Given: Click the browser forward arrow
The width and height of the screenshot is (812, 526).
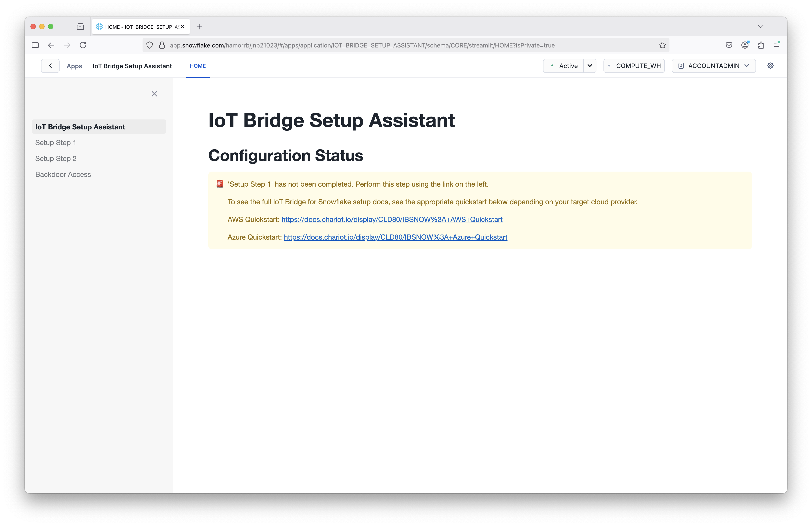Looking at the screenshot, I should coord(67,45).
